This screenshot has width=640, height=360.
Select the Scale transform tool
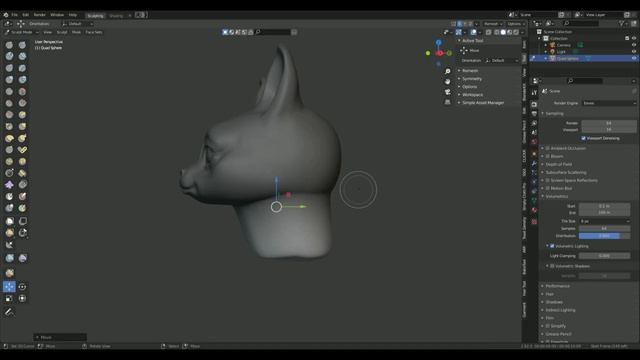pyautogui.click(x=9, y=299)
